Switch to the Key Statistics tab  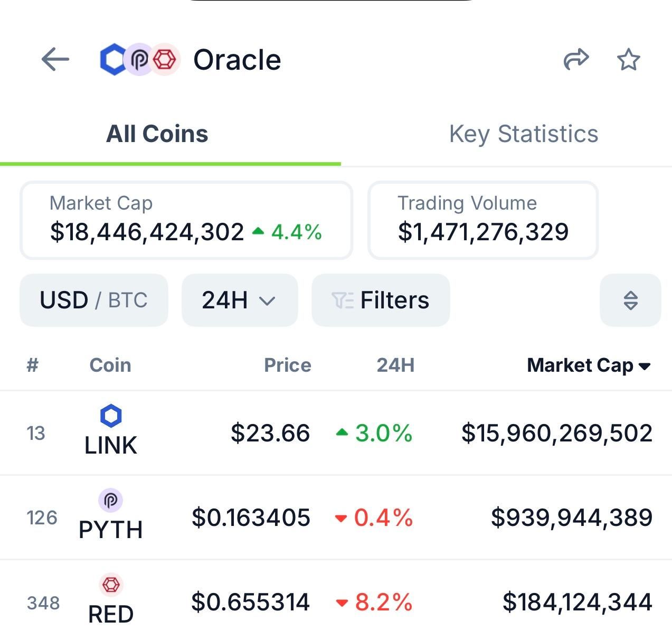(x=523, y=134)
